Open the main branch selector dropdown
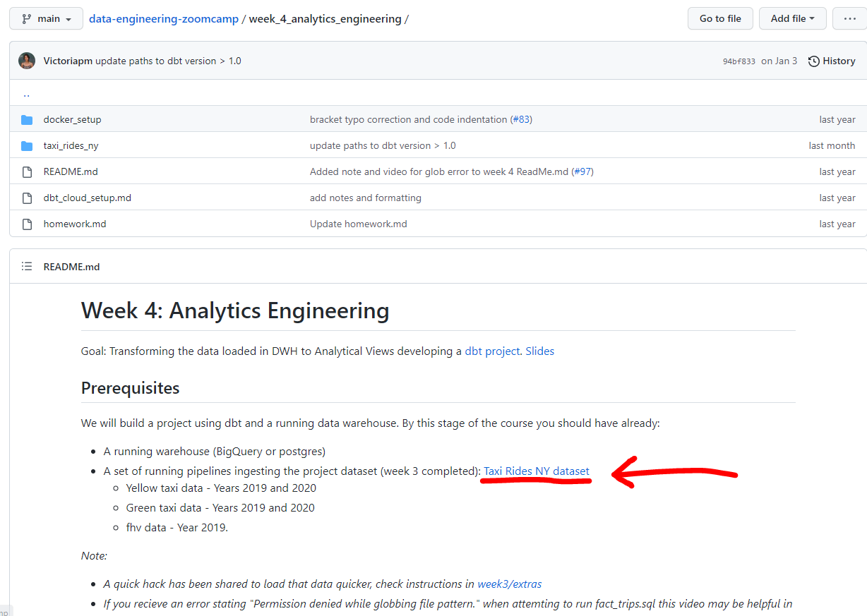 pyautogui.click(x=46, y=18)
